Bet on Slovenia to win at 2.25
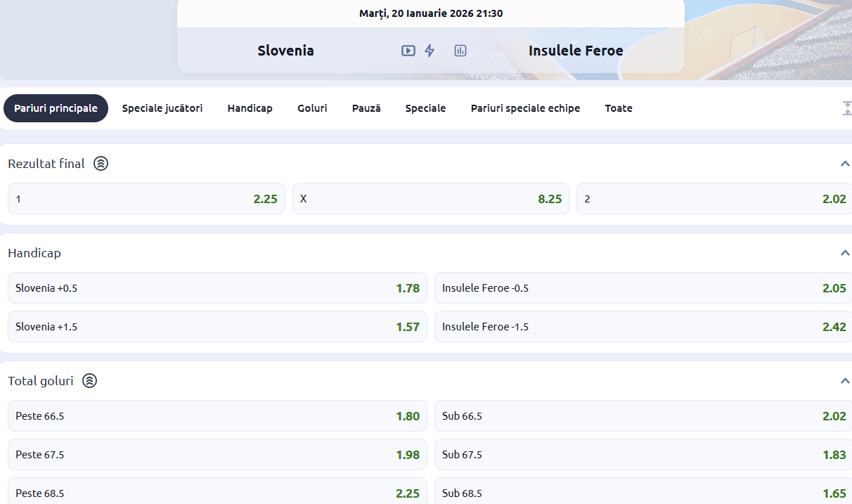Viewport: 852px width, 504px height. pos(146,198)
